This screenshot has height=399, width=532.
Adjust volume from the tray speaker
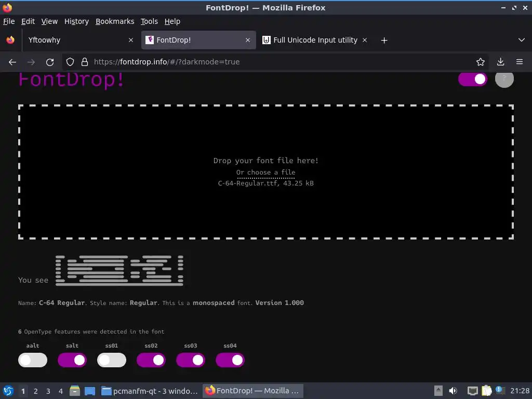tap(453, 391)
